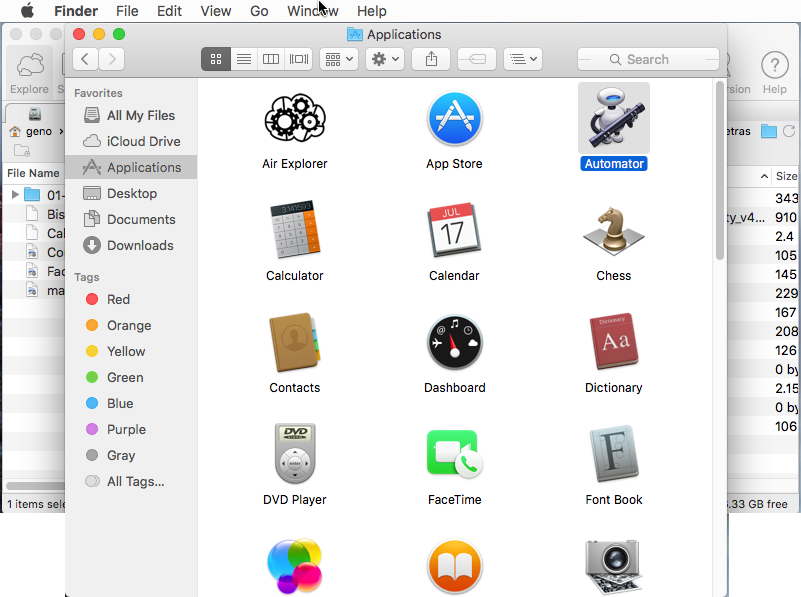
Task: Open the Go menu
Action: [259, 11]
